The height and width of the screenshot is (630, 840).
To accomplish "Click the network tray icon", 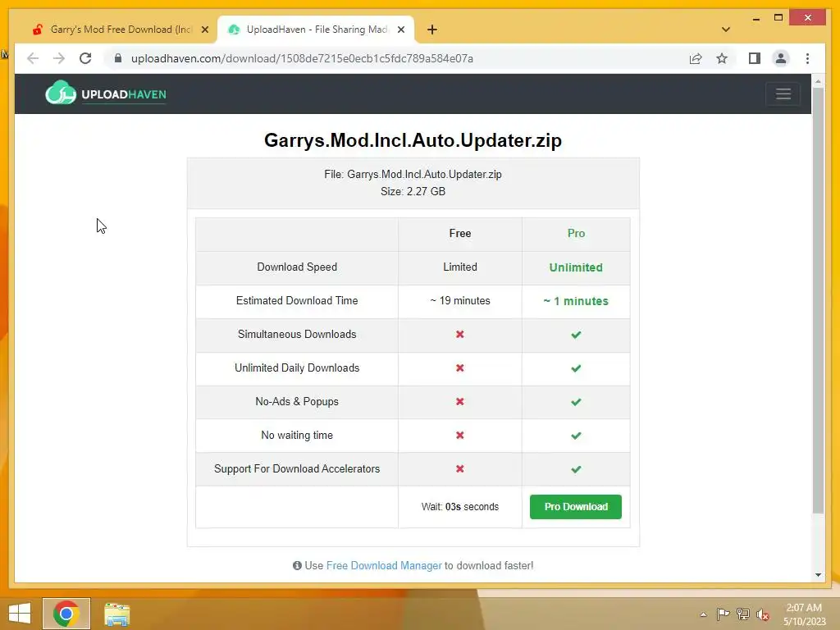I will (742, 614).
